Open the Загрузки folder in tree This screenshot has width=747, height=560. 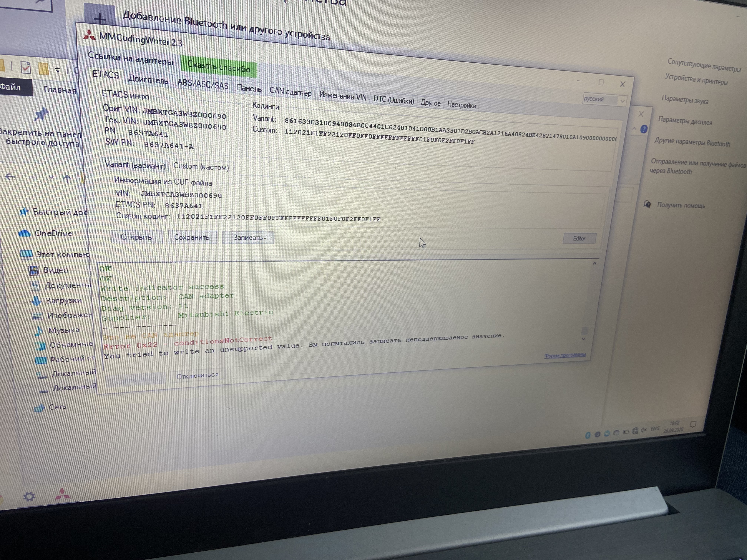[x=56, y=300]
